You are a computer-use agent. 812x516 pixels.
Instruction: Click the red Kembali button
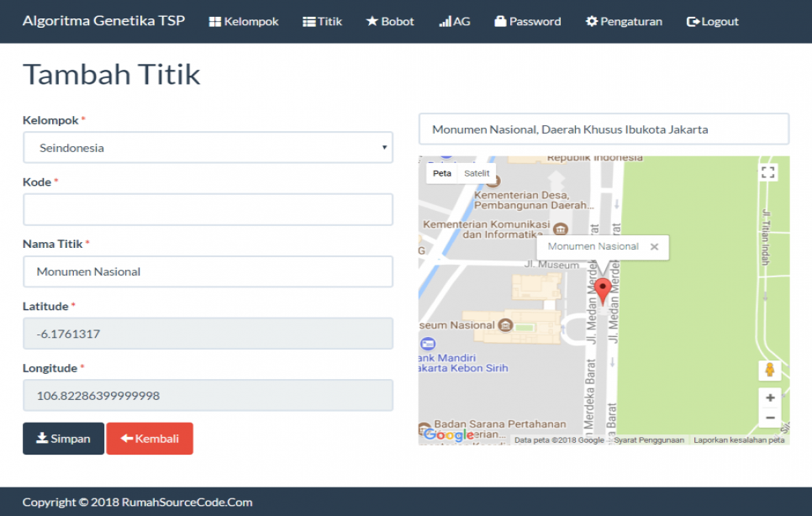(150, 439)
